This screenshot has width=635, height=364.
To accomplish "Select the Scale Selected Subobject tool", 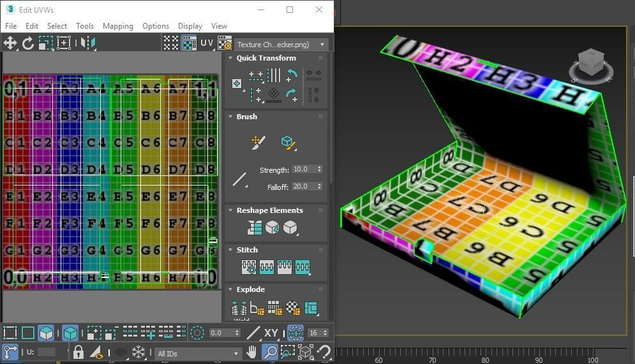I will (x=46, y=43).
